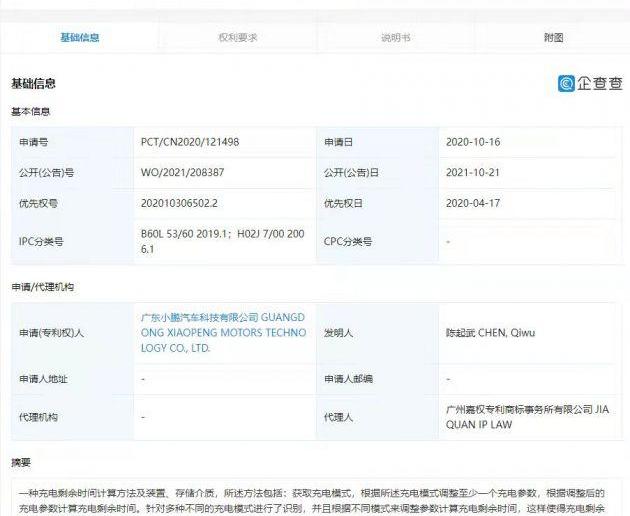Click the CPC分类号 label cell
The width and height of the screenshot is (630, 516).
point(377,242)
